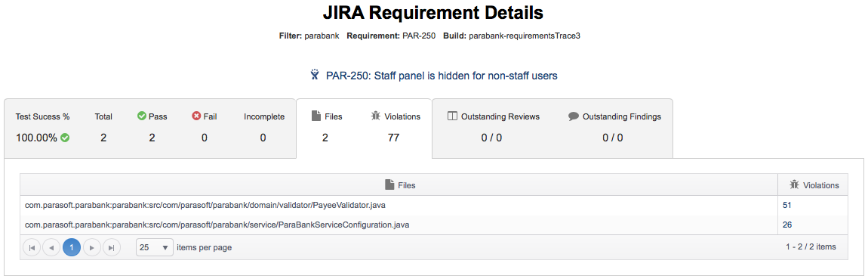868x279 pixels.
Task: Click the Files icon in table header
Action: tap(389, 184)
